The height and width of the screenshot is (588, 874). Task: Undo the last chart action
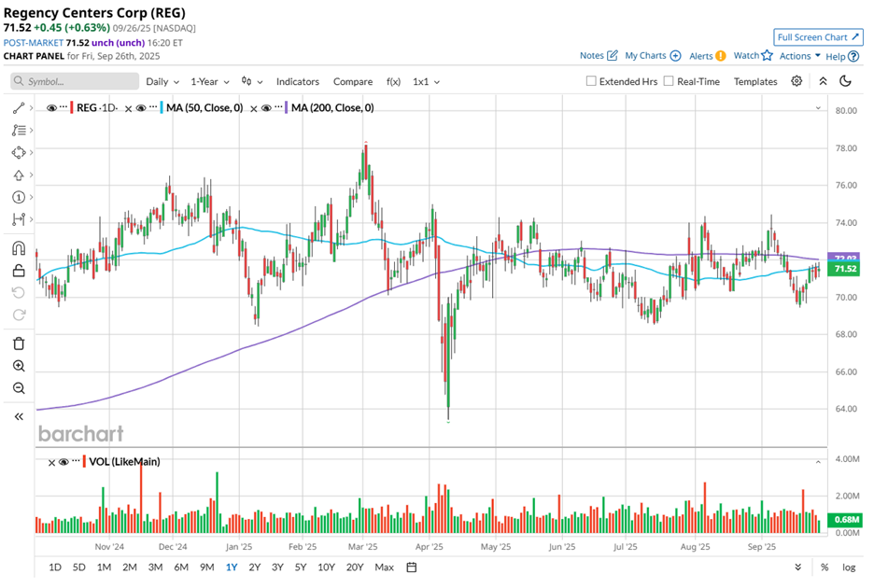pos(19,293)
